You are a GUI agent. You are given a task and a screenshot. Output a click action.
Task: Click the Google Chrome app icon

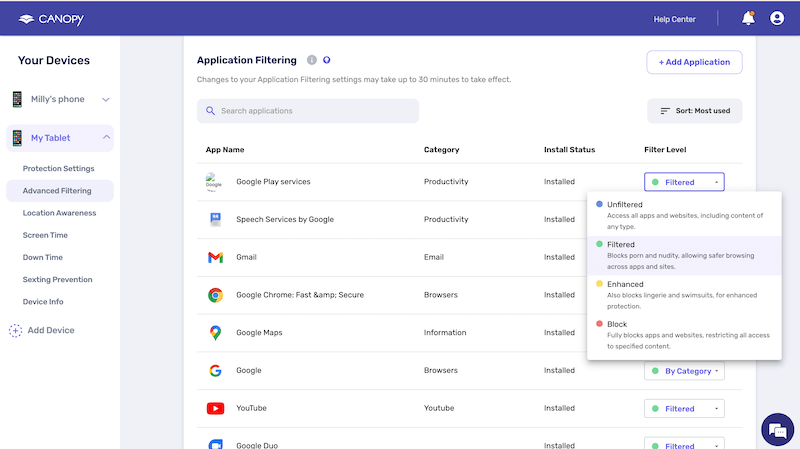tap(215, 295)
